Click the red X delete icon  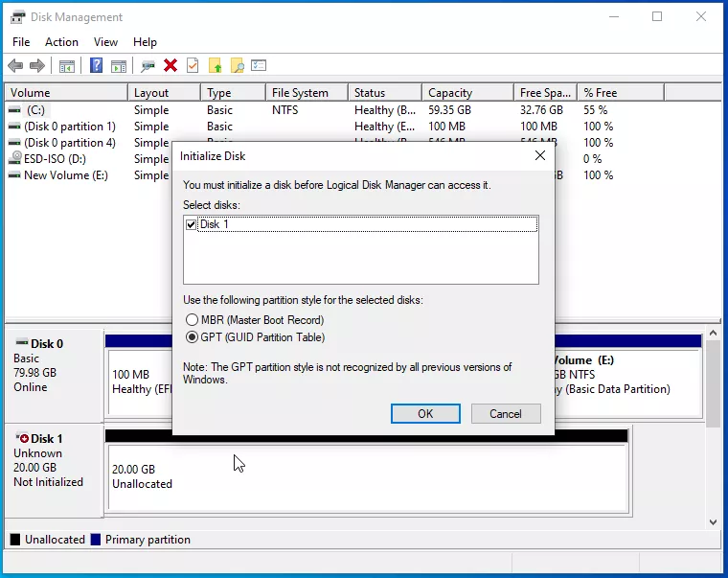[x=171, y=66]
